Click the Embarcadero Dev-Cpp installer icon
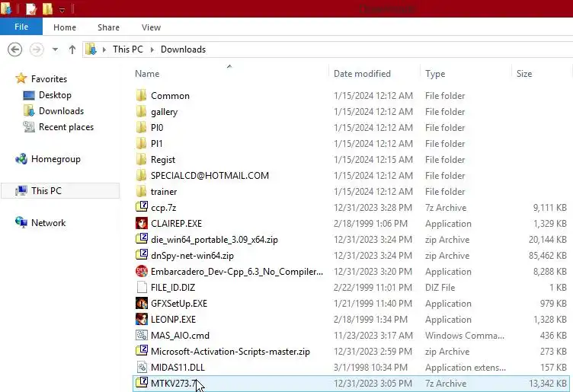Viewport: 573px width, 392px height. (142, 271)
